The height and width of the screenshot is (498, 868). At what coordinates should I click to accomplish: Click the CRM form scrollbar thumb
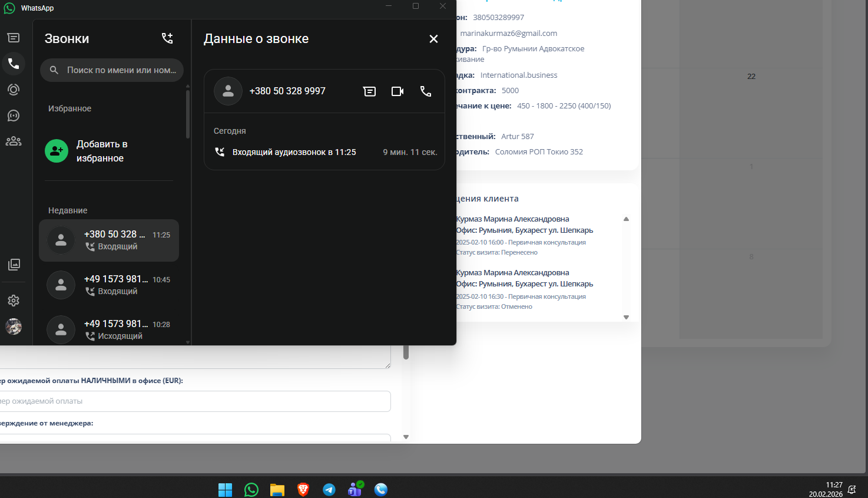coord(406,352)
